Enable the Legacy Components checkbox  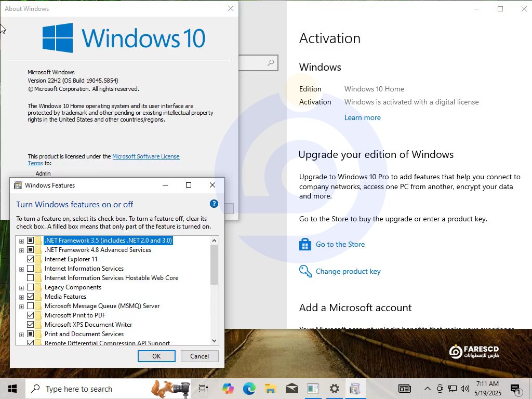[x=30, y=287]
